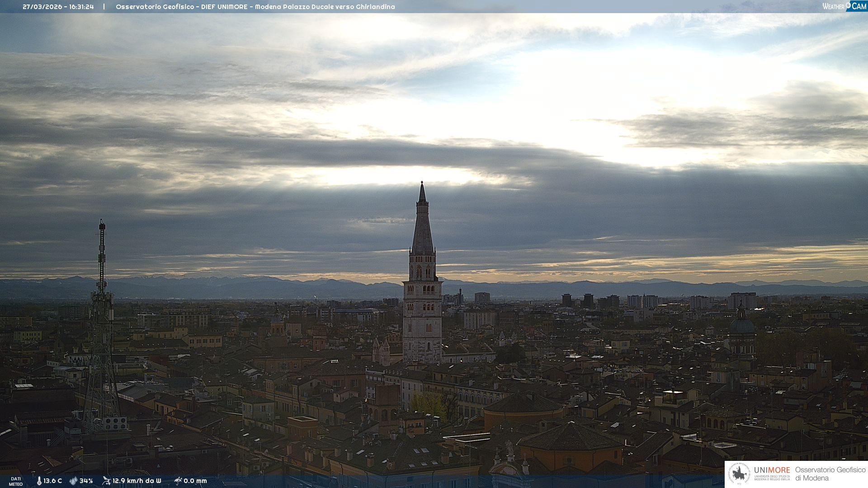Click the 12.9 km/h da W wind reading

(137, 481)
